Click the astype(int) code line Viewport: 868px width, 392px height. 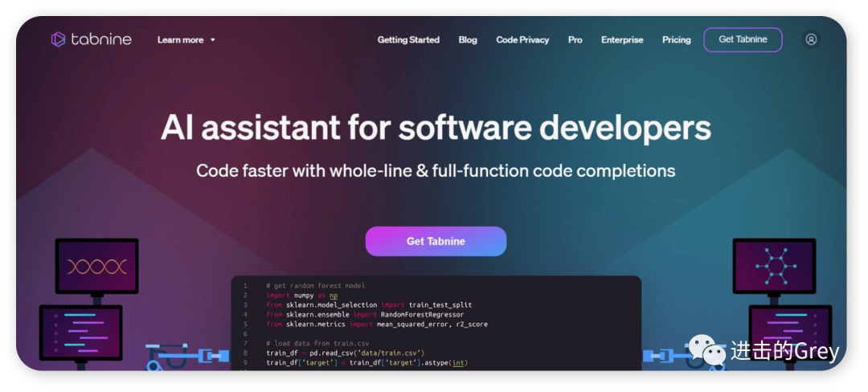click(x=367, y=363)
